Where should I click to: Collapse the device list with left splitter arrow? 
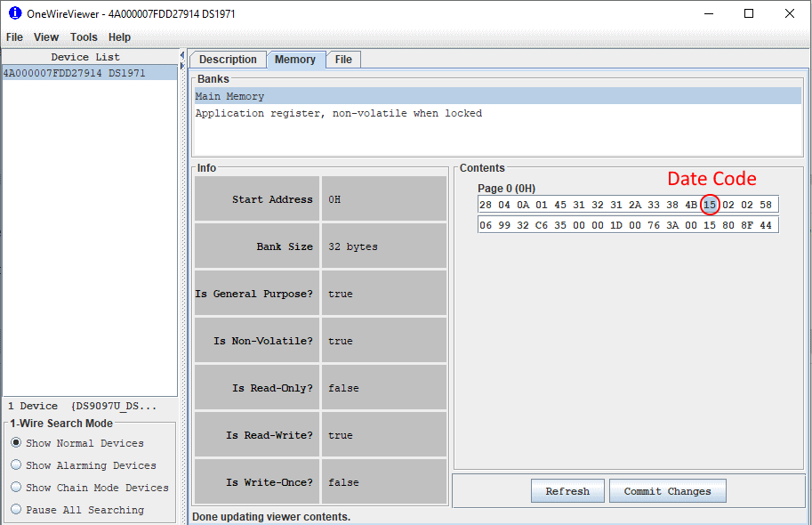click(182, 55)
